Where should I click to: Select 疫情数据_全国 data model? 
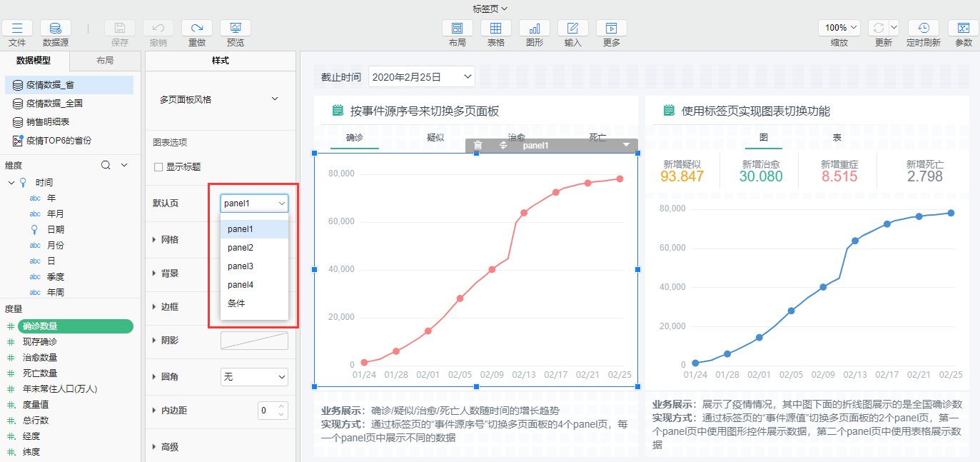click(54, 104)
